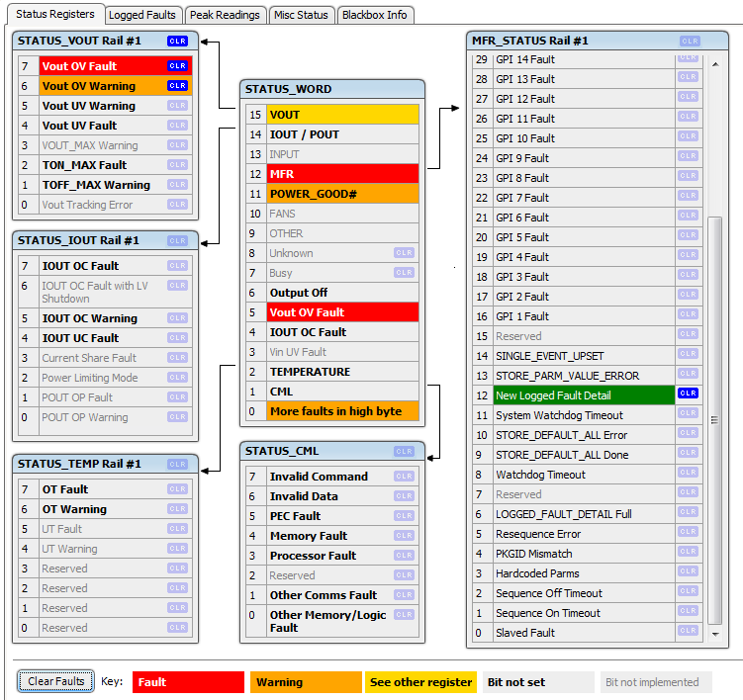Select the Sequence On Timeout row
The width and height of the screenshot is (743, 700).
[x=588, y=613]
